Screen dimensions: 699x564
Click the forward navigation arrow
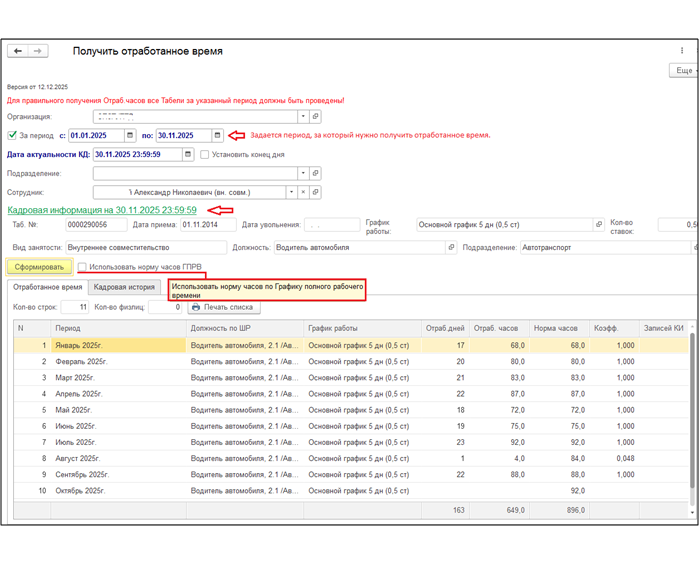pyautogui.click(x=38, y=51)
